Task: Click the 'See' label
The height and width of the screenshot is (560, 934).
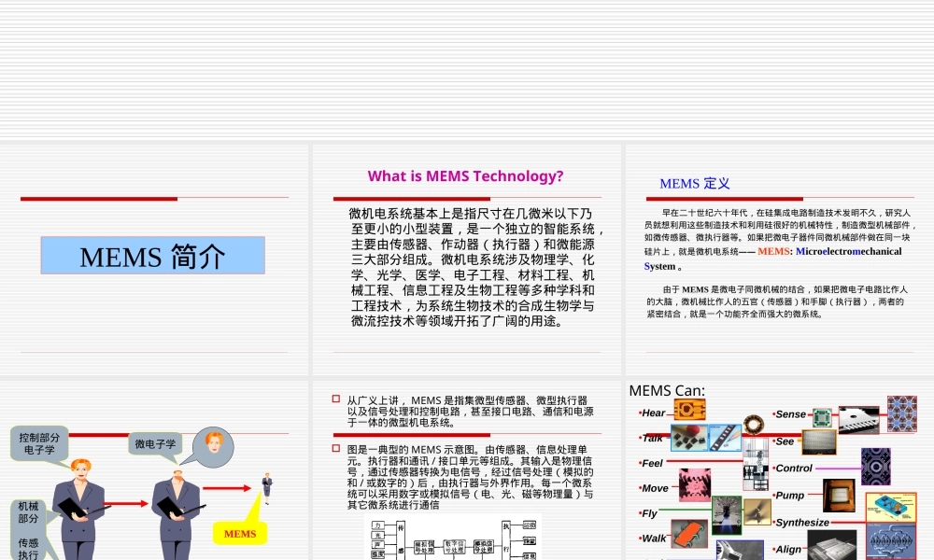Action: tap(784, 441)
